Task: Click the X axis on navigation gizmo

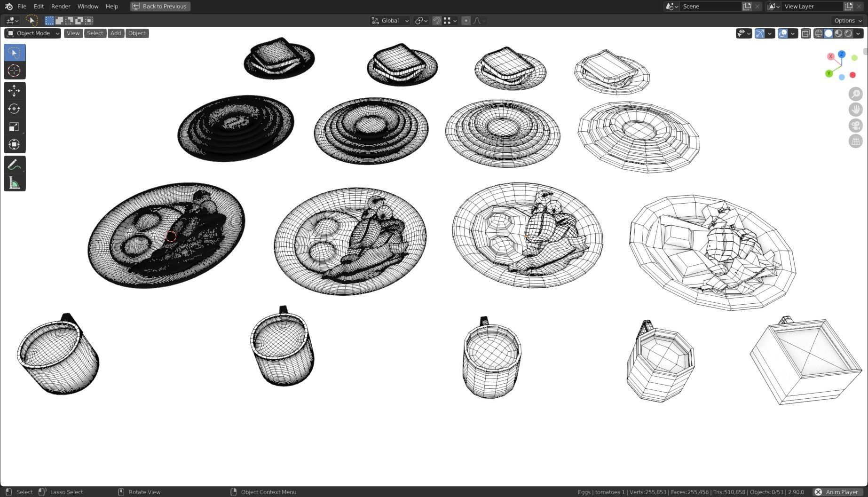Action: (831, 56)
